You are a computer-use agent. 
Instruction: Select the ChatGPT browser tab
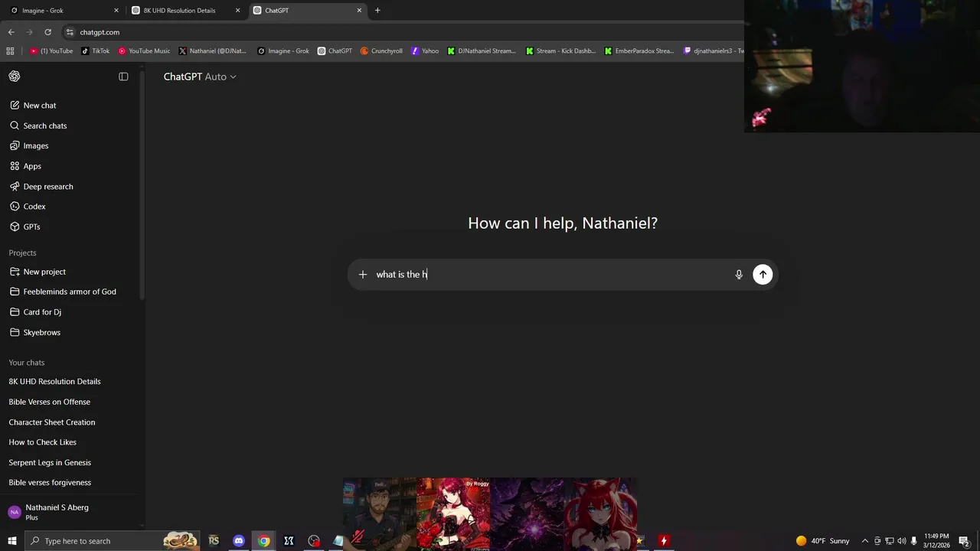point(308,11)
